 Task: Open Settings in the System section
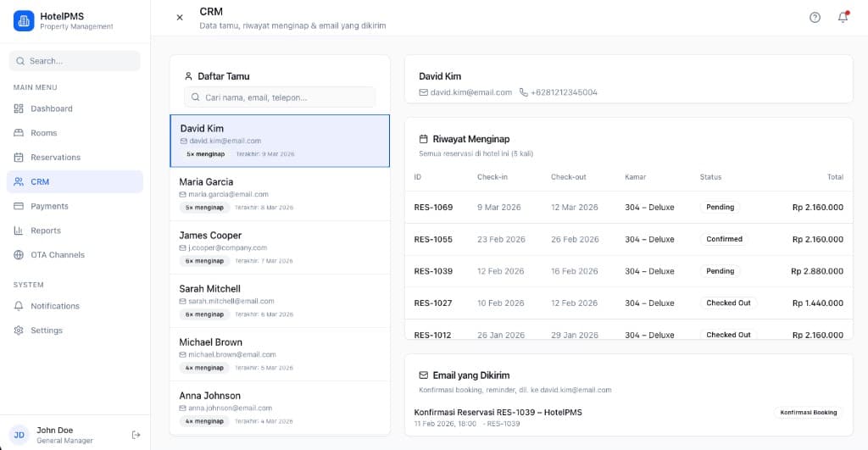(47, 331)
